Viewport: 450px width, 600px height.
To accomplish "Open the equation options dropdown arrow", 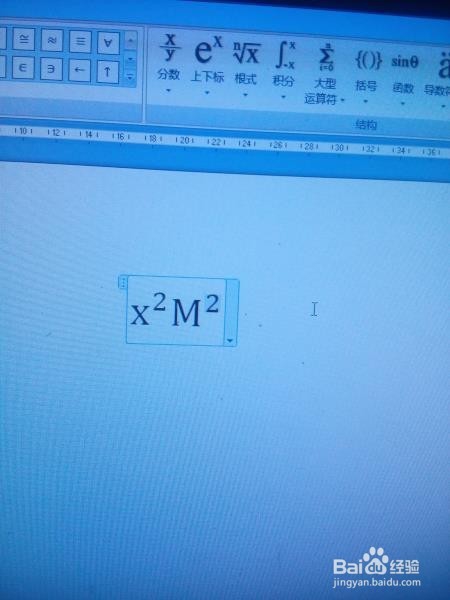I will [x=230, y=340].
